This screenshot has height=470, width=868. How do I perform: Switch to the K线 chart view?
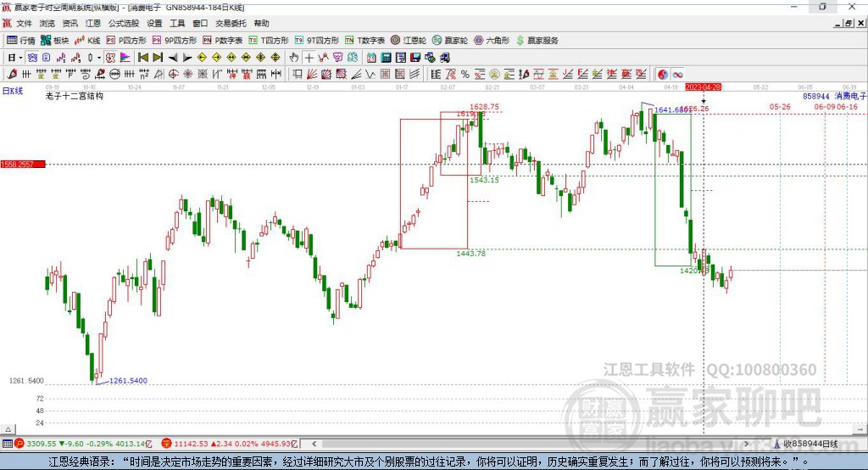pyautogui.click(x=87, y=41)
